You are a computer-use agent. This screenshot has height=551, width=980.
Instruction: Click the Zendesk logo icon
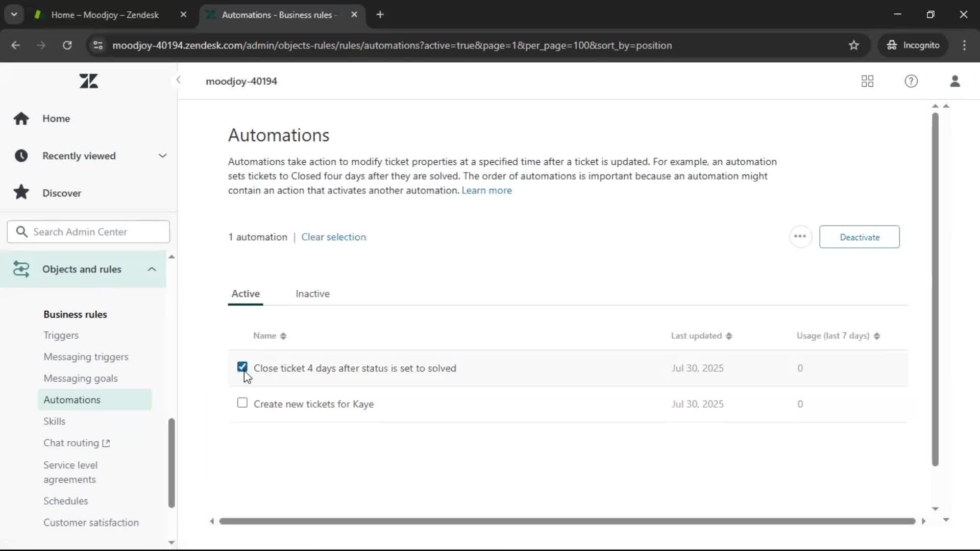coord(89,81)
